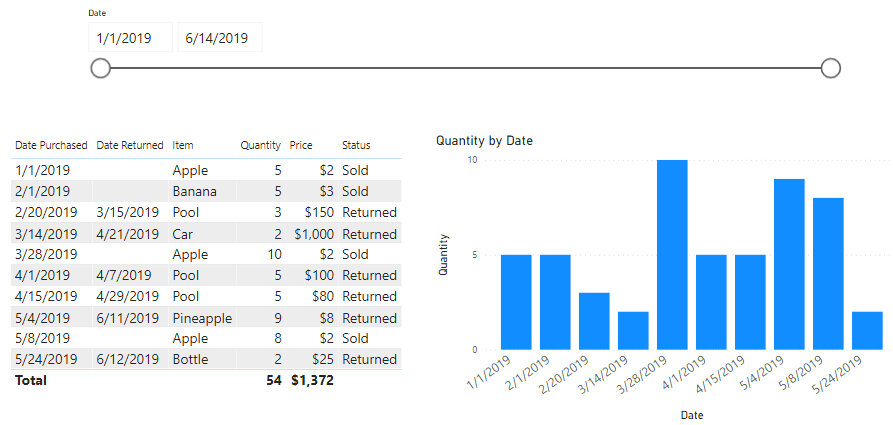Sort by the Item column header

(183, 145)
